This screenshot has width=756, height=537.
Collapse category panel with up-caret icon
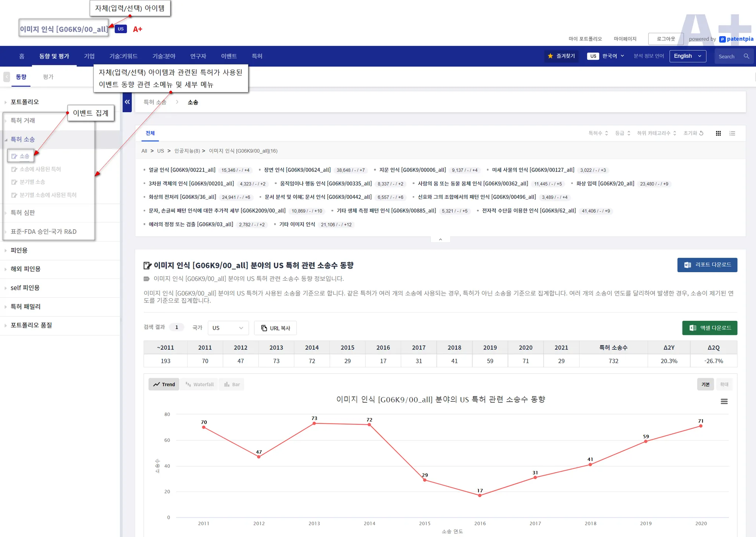pyautogui.click(x=440, y=239)
